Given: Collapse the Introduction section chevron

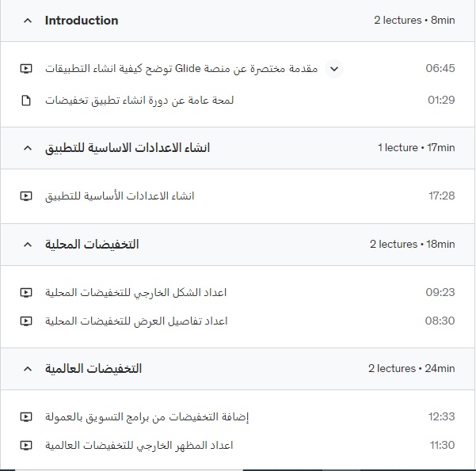Looking at the screenshot, I should (x=28, y=21).
